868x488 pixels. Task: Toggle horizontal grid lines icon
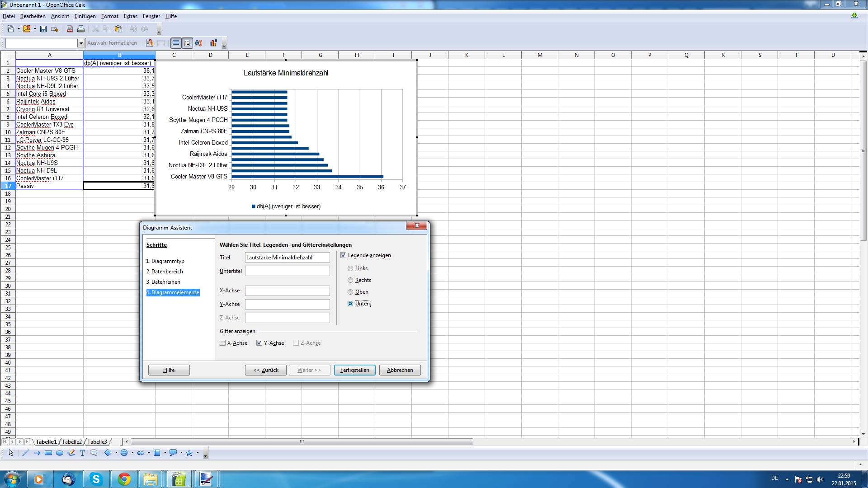pos(176,43)
